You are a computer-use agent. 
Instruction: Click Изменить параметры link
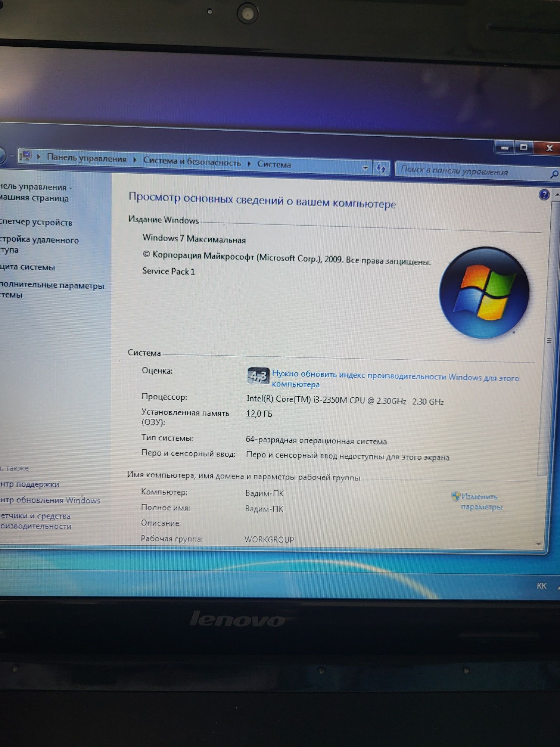(x=481, y=502)
